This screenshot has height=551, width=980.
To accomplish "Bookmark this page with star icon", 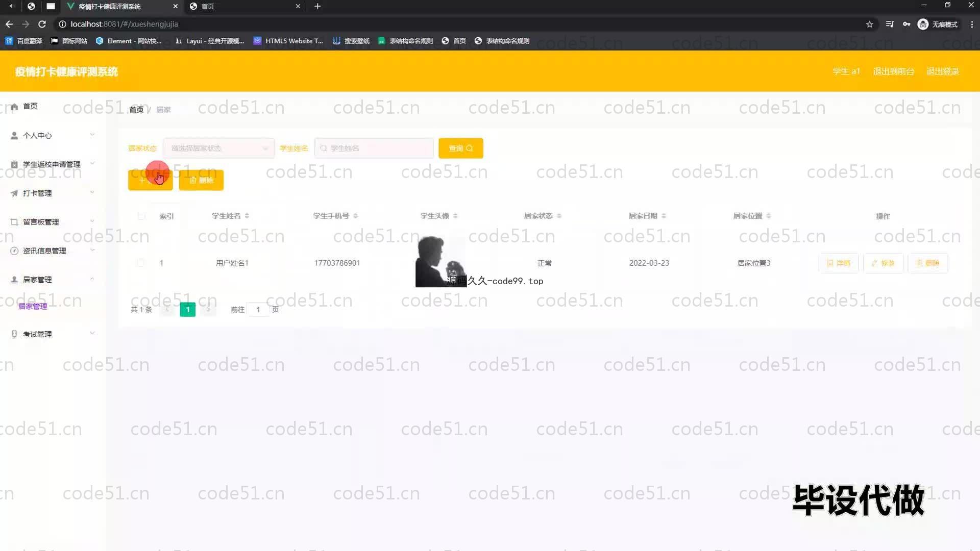I will pos(870,24).
